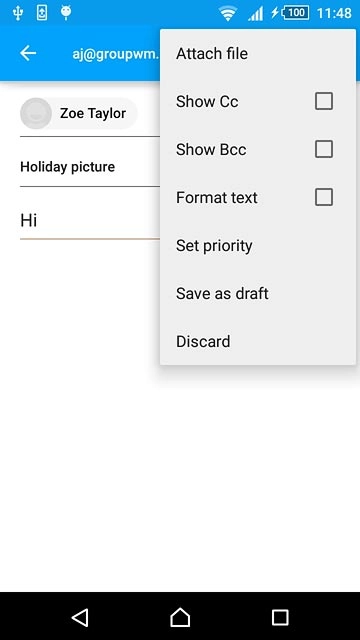Tap the Zoe Taylor recipient chip

[x=79, y=113]
